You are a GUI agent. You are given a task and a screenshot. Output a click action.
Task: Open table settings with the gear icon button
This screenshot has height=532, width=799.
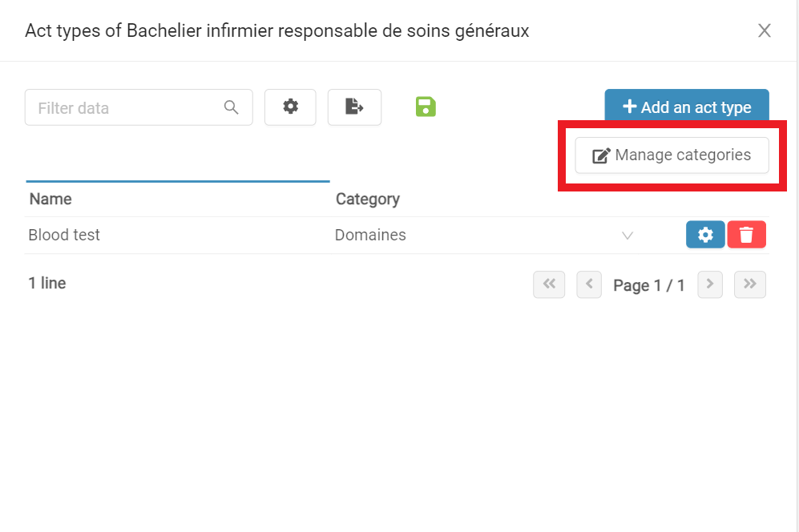(290, 107)
